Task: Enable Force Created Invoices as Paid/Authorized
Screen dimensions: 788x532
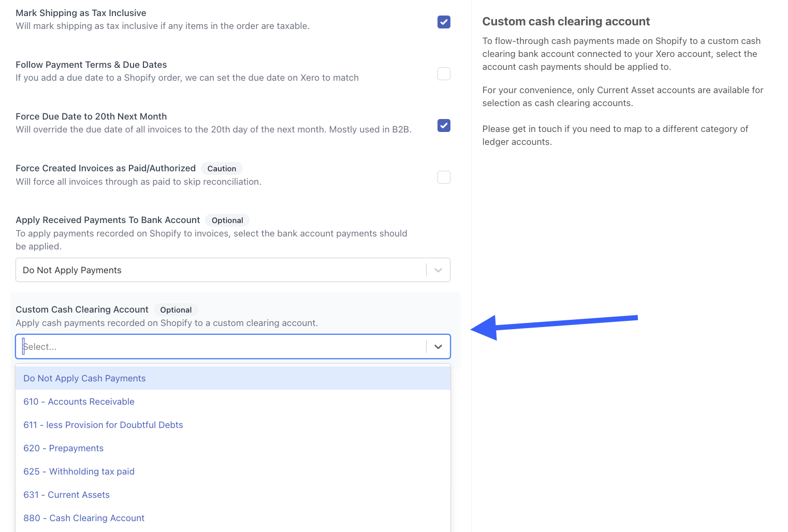Action: coord(444,177)
